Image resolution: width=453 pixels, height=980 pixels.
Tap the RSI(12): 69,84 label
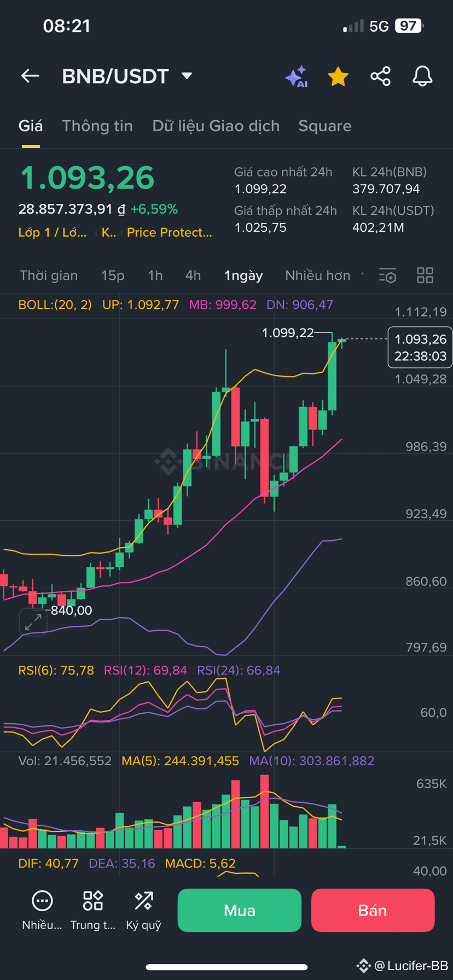pos(146,670)
